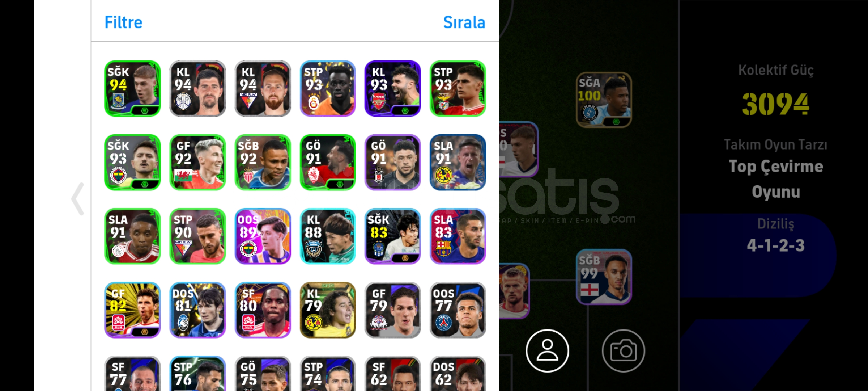
Task: Pick the OOS 77 PSG player card
Action: click(458, 310)
